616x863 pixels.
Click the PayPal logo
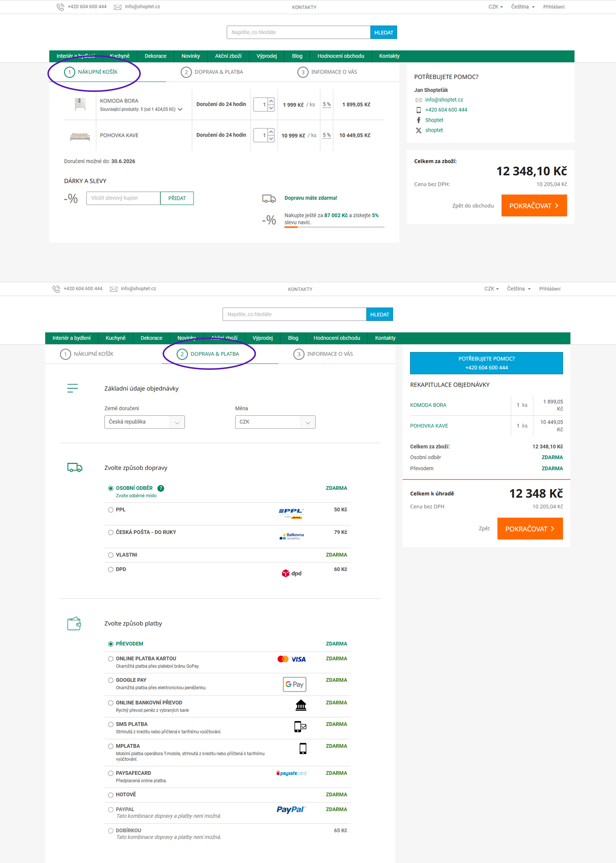click(x=291, y=809)
